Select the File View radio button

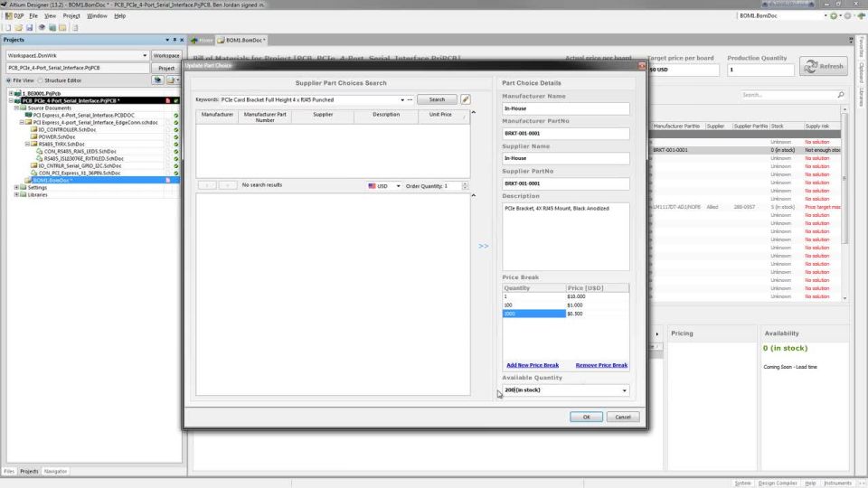(9, 80)
